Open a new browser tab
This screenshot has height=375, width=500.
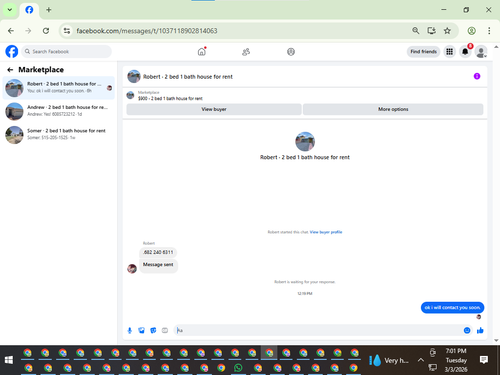point(49,10)
